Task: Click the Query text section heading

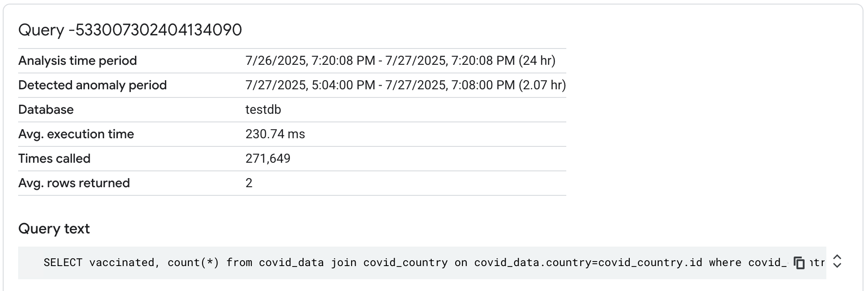Action: (53, 229)
